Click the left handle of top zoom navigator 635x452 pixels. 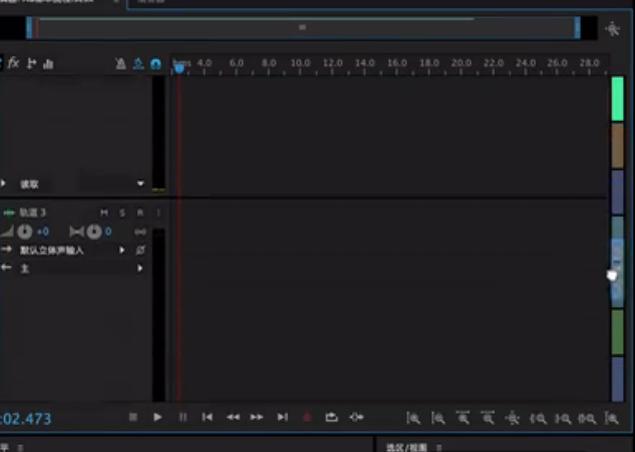(x=29, y=28)
